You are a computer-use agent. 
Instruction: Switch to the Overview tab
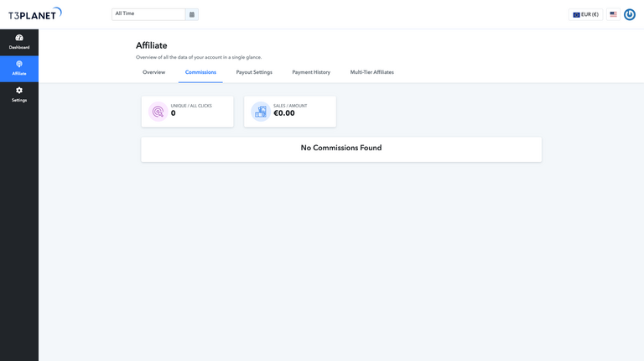point(153,72)
